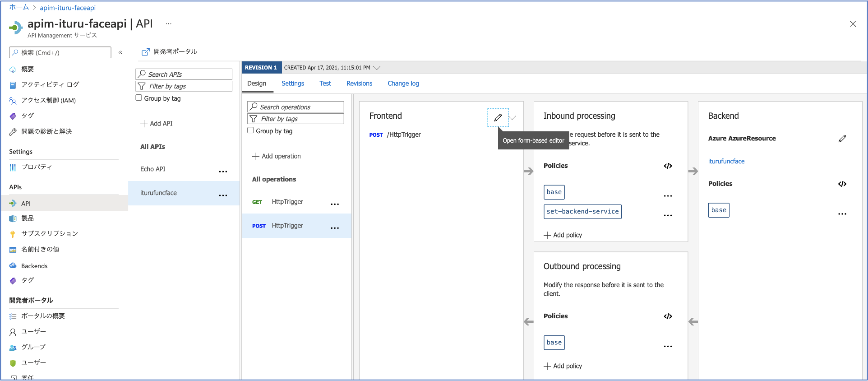Open Inbound processing policy code editor
This screenshot has width=868, height=381.
tap(668, 166)
